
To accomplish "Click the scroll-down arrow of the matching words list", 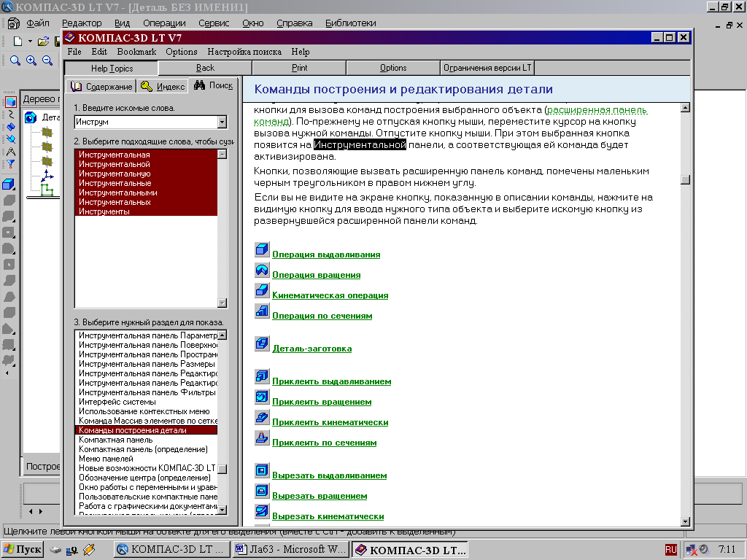I will tap(222, 303).
